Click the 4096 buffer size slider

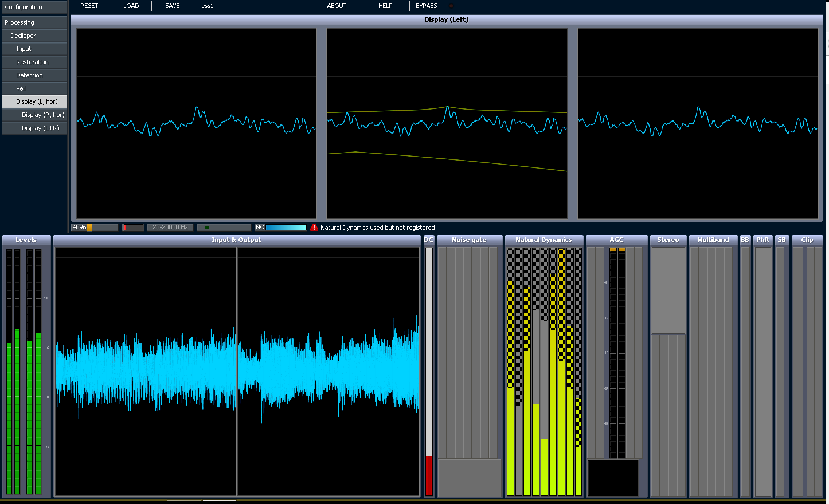point(95,228)
